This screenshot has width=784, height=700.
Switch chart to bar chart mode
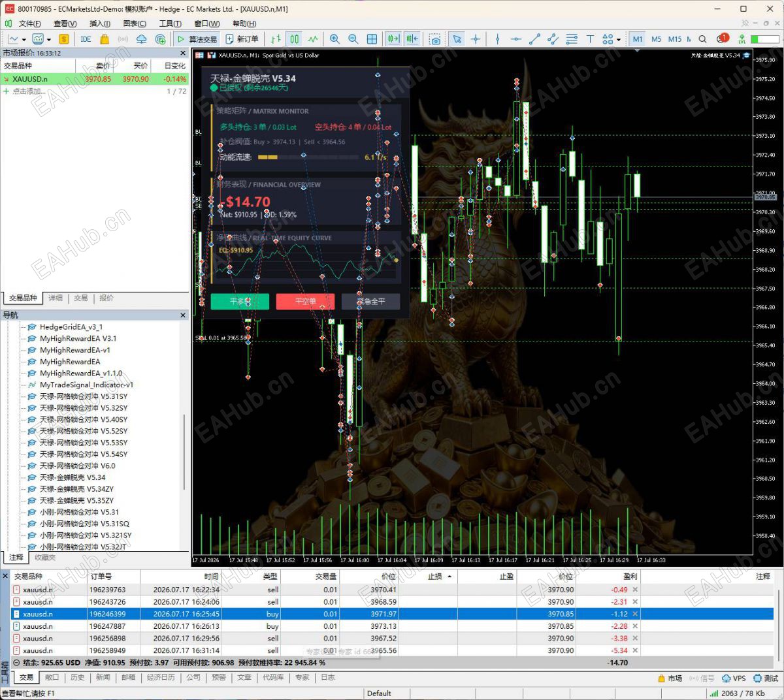point(276,39)
